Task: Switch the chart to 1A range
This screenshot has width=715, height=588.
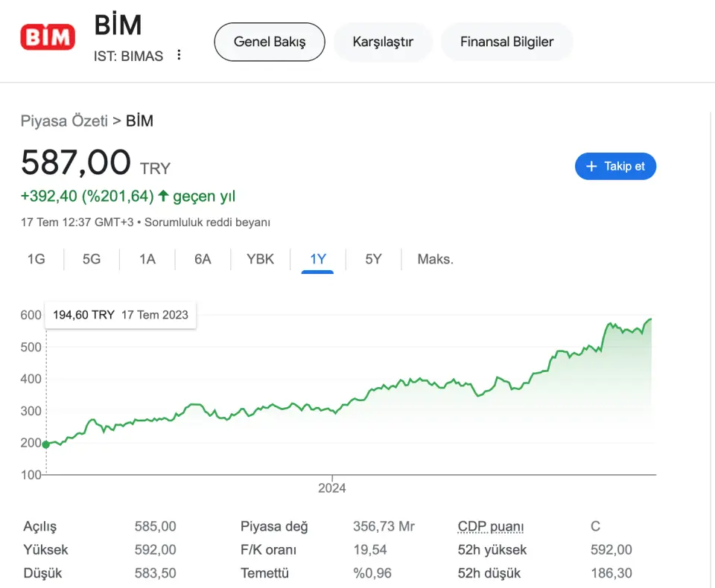Action: click(x=147, y=259)
